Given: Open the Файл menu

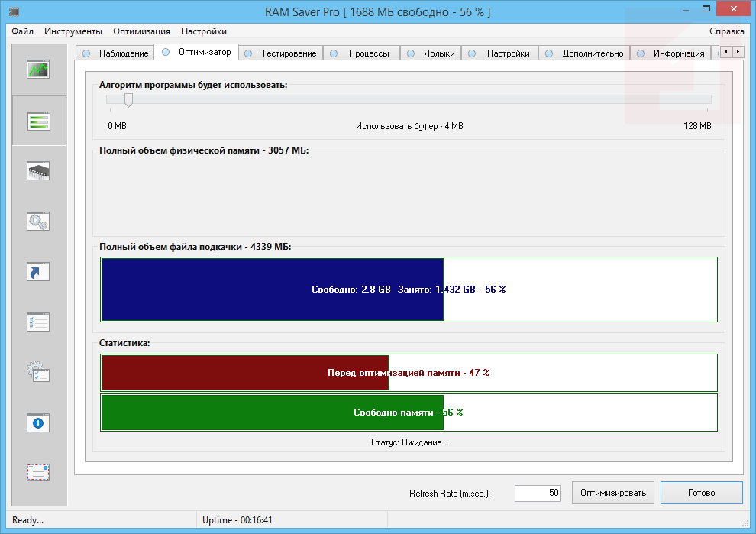Looking at the screenshot, I should [x=23, y=31].
